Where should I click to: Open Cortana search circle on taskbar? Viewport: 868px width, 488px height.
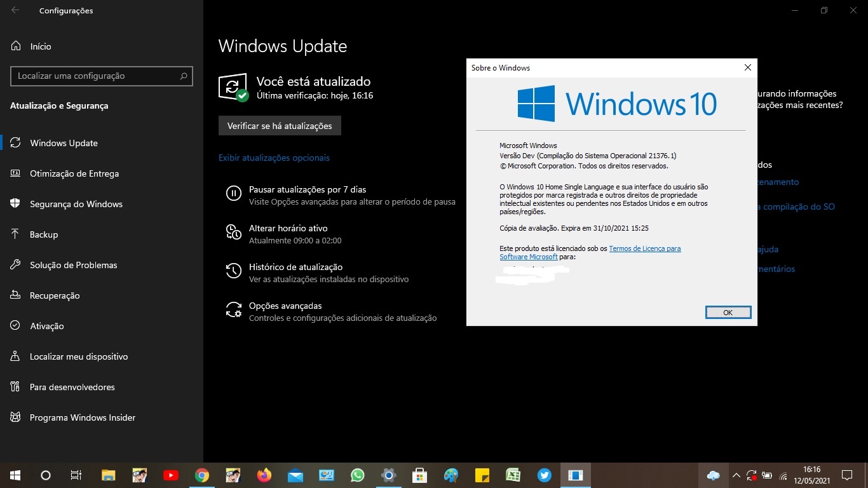45,475
